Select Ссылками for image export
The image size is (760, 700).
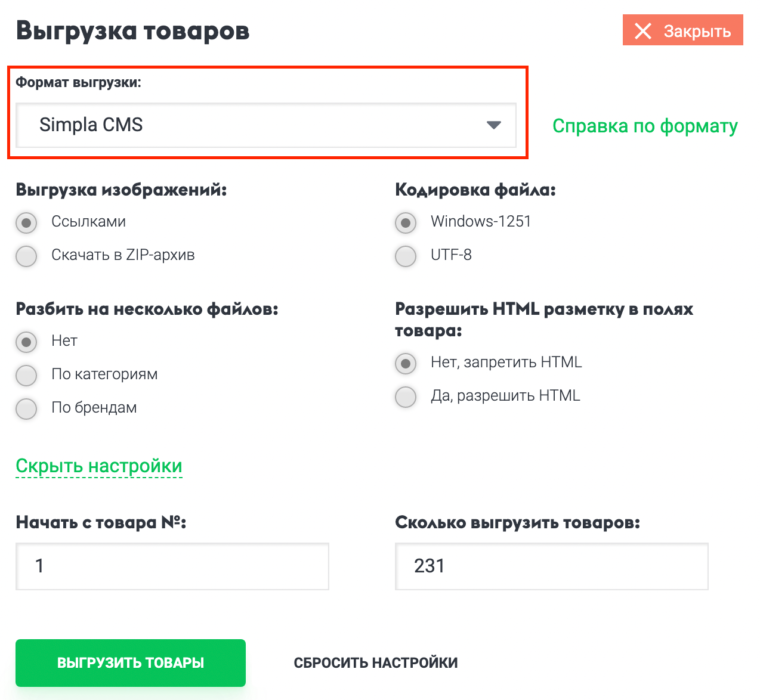(x=26, y=223)
